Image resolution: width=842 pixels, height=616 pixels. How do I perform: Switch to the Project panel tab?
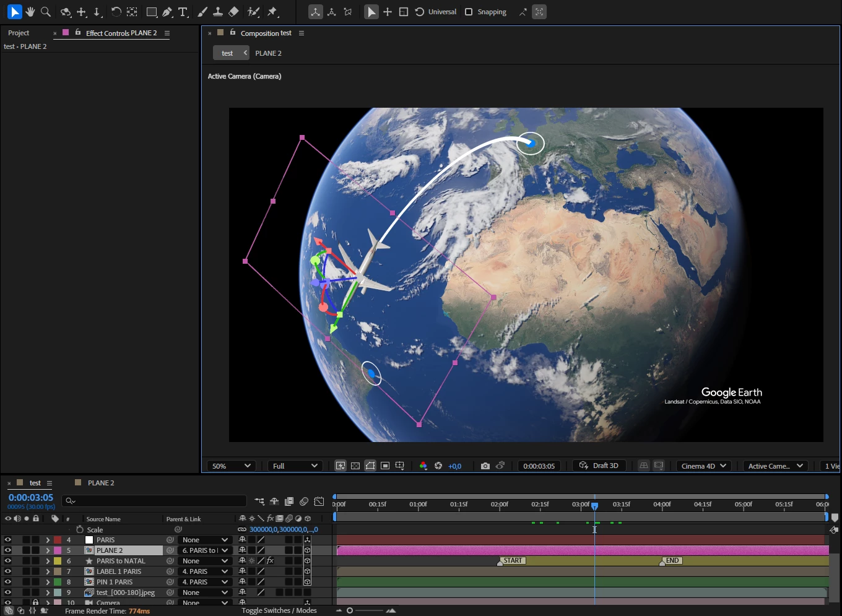[19, 33]
